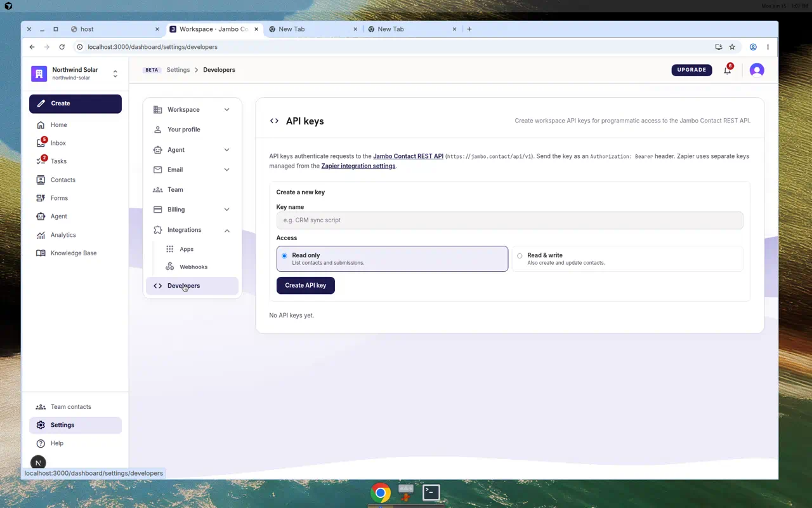812x508 pixels.
Task: Reload the page in Chrome
Action: pos(62,47)
